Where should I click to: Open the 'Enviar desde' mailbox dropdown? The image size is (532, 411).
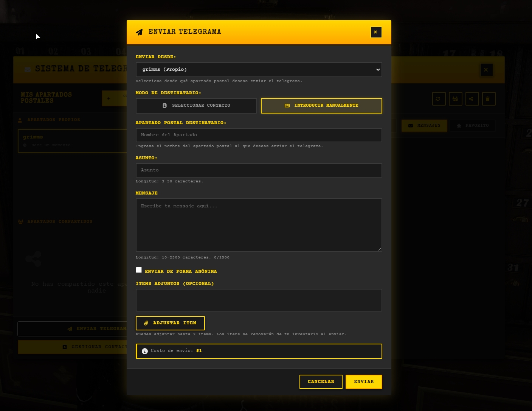pos(259,70)
